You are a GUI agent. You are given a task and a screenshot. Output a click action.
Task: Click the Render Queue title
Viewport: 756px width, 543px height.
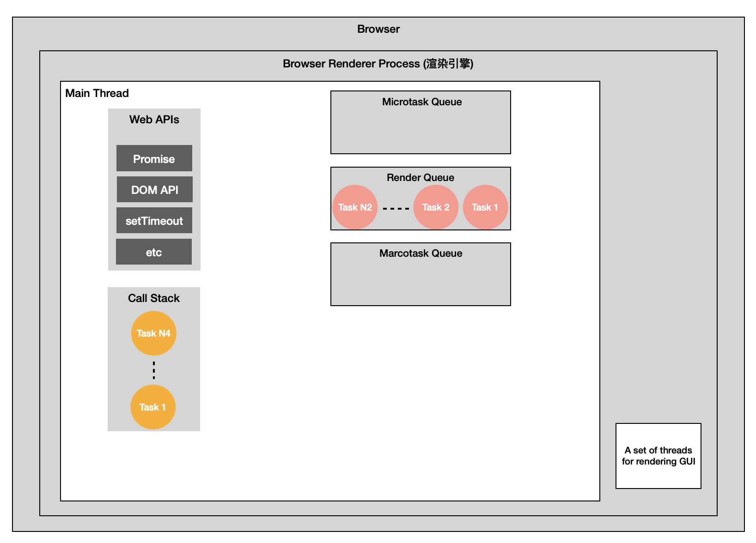pyautogui.click(x=421, y=178)
